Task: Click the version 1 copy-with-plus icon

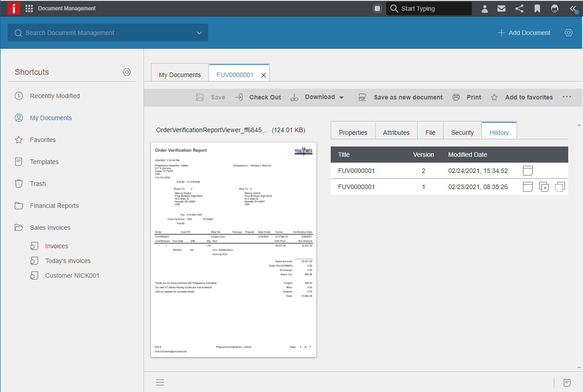Action: click(544, 187)
